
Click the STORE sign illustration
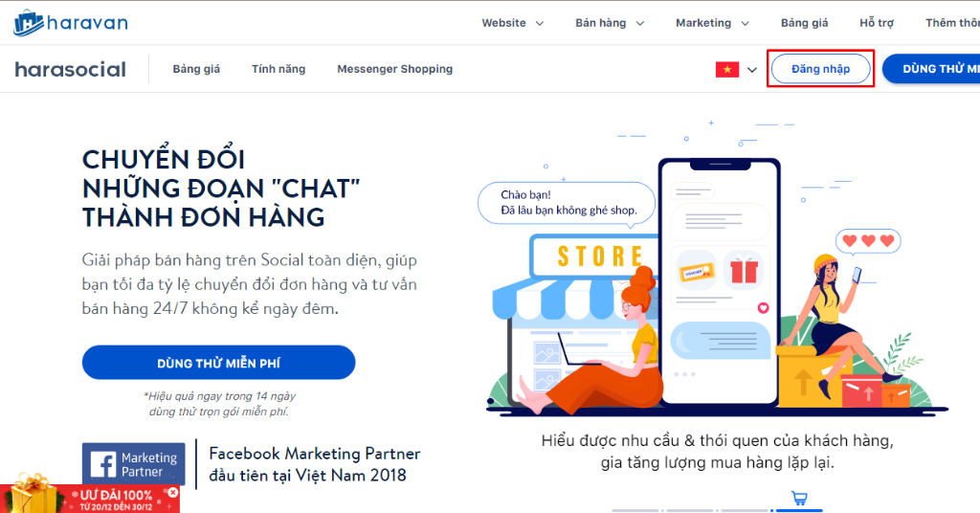597,256
